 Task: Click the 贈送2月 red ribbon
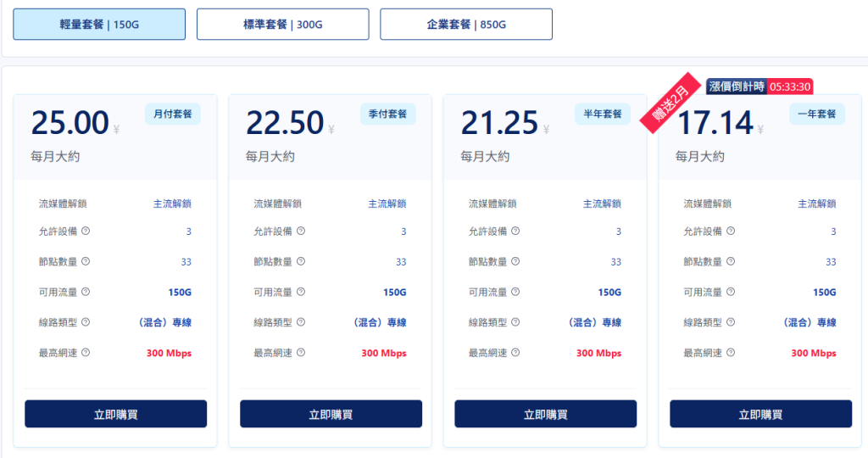pos(671,103)
